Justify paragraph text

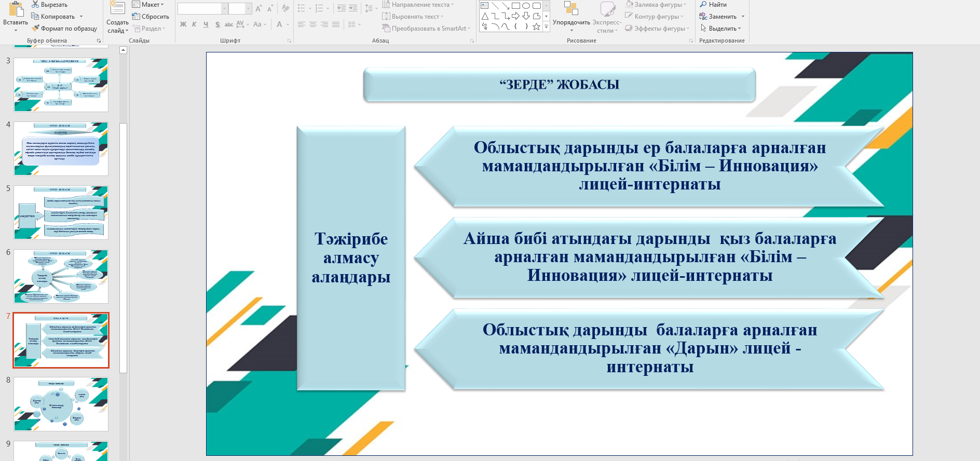point(336,24)
